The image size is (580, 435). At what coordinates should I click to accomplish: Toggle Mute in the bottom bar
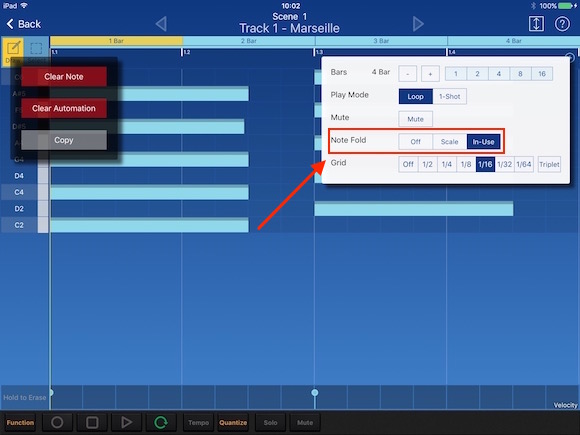coord(305,422)
